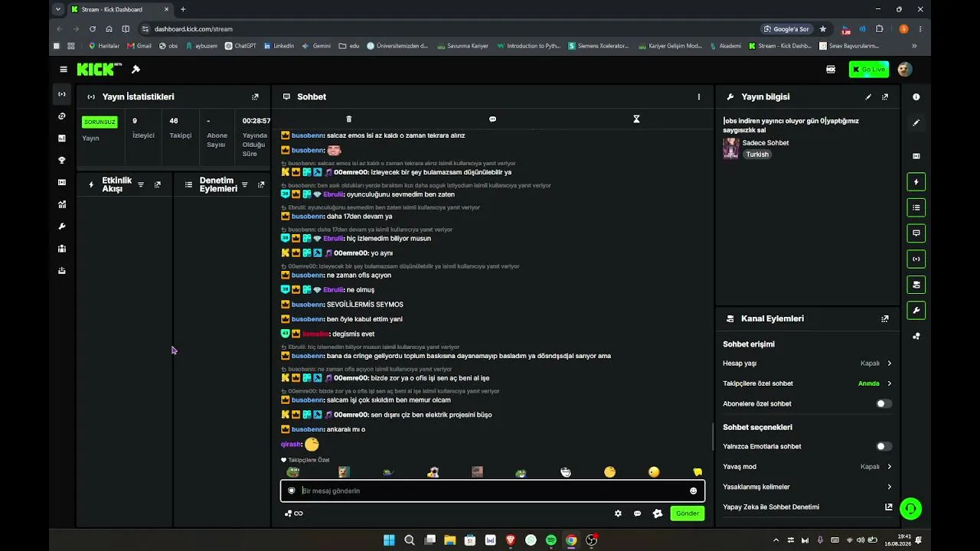Edit stream info with the pencil icon

[x=868, y=97]
